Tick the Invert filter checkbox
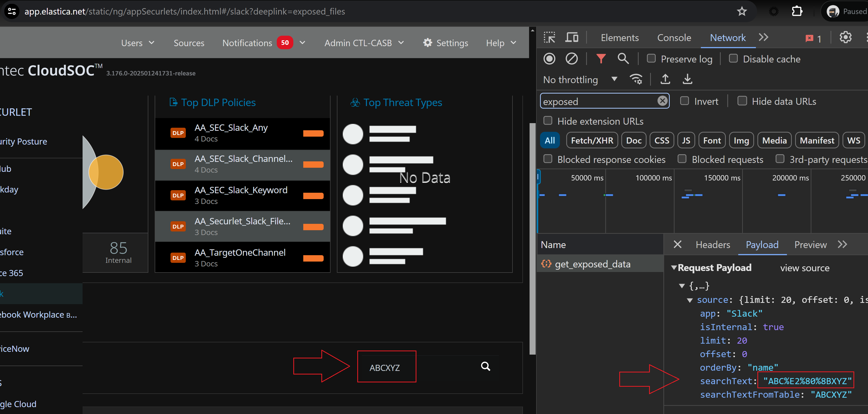 [684, 101]
